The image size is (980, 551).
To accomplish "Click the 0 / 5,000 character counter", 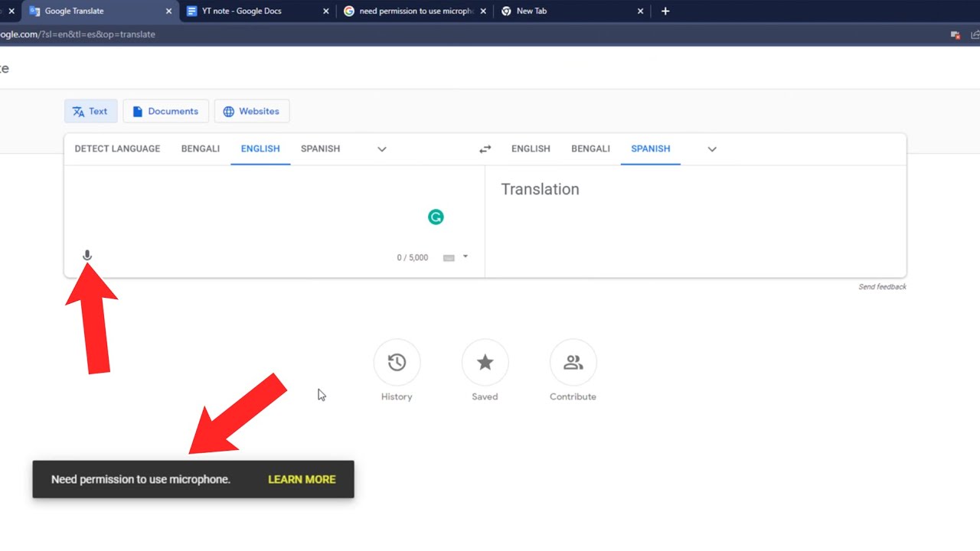I will 413,258.
